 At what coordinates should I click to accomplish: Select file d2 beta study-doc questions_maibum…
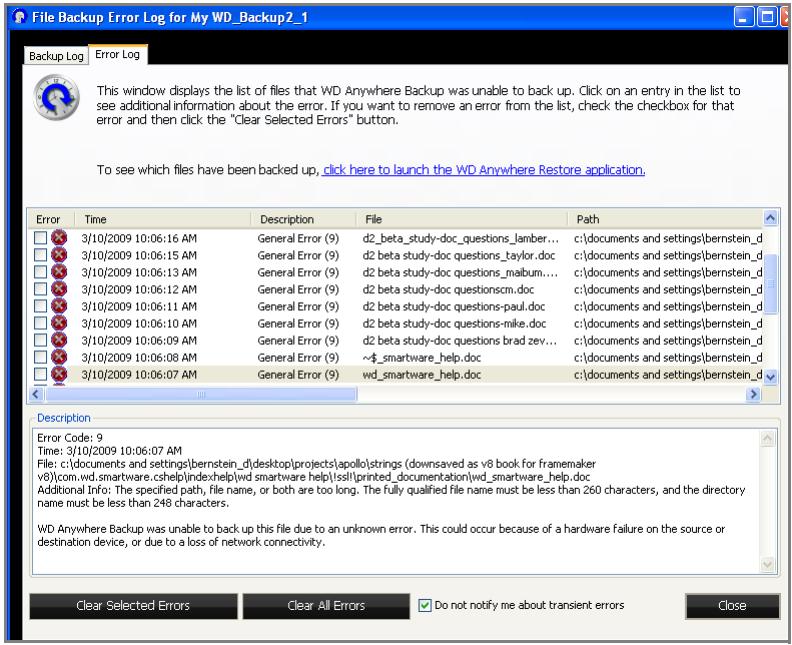tap(460, 272)
